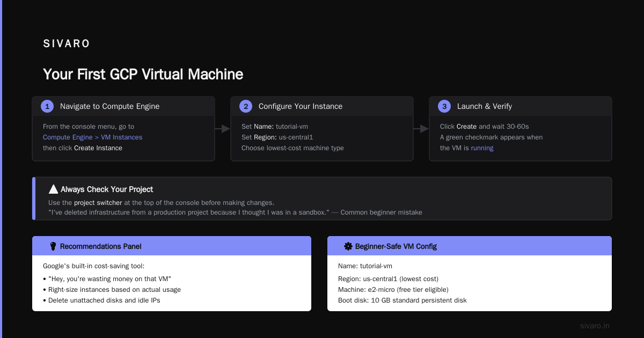Select the Navigate to Compute Engine title

(x=110, y=106)
